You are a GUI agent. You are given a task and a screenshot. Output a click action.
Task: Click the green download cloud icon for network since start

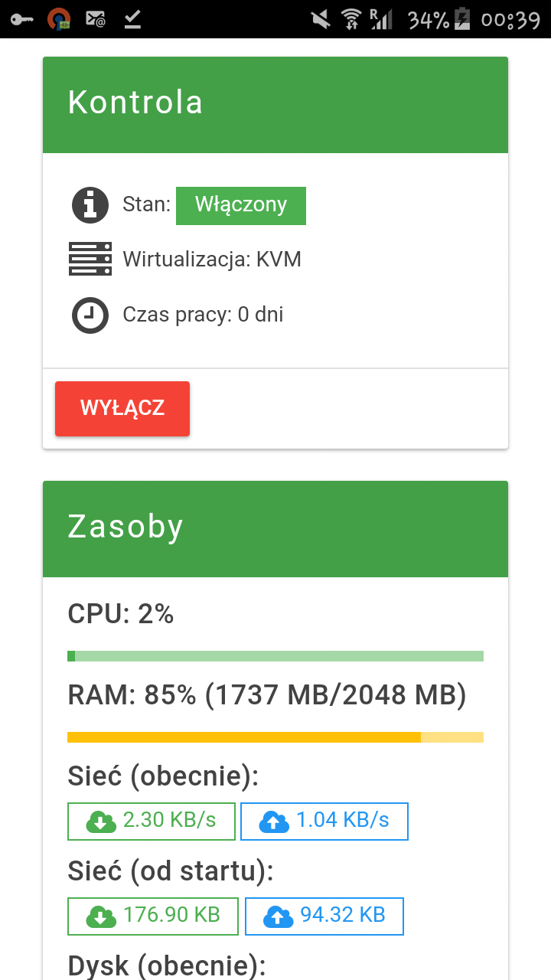pos(100,916)
